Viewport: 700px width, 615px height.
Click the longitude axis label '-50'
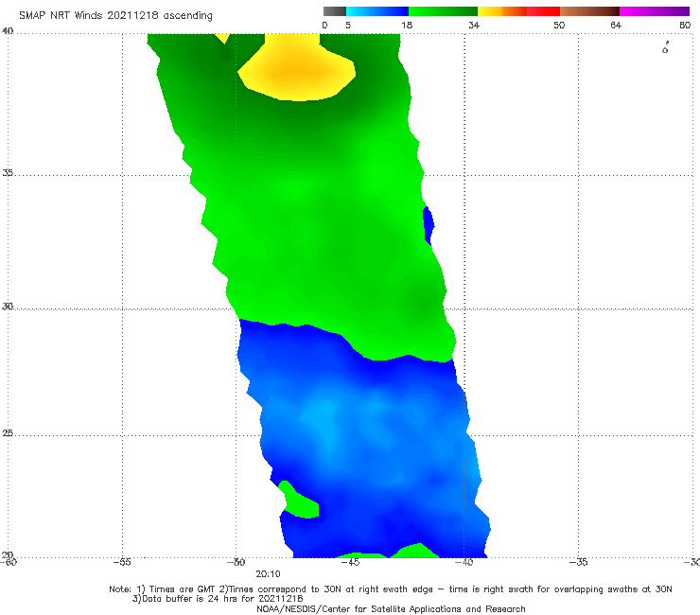pos(236,562)
